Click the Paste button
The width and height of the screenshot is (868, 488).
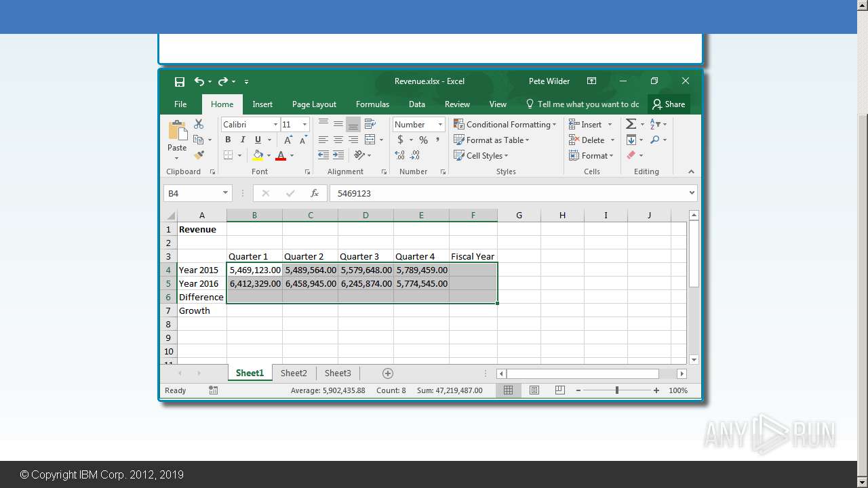[177, 140]
